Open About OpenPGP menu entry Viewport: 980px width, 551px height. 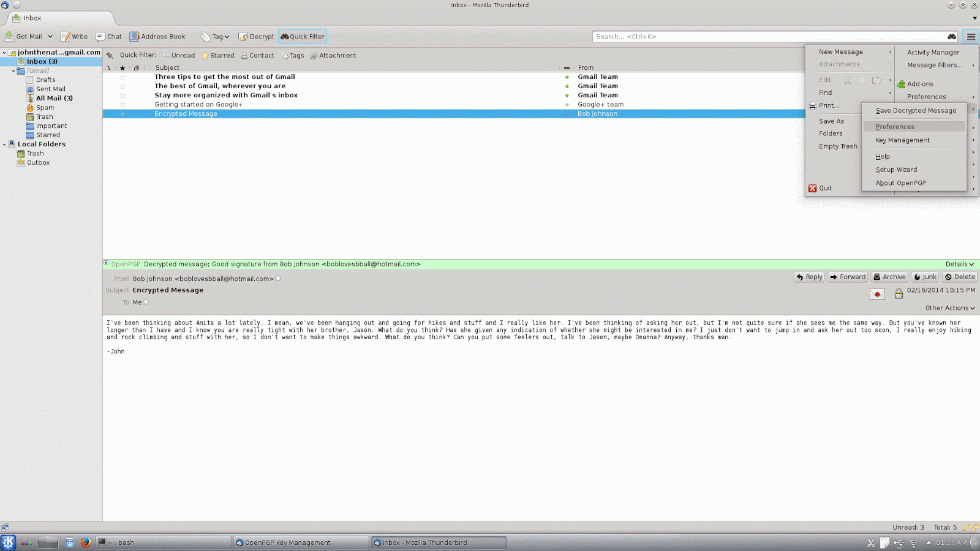click(x=914, y=183)
